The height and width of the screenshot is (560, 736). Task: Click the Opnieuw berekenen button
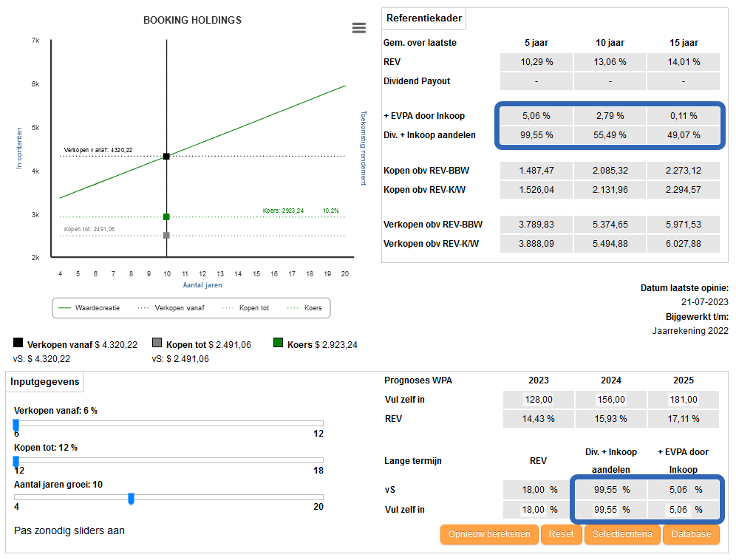coord(489,534)
